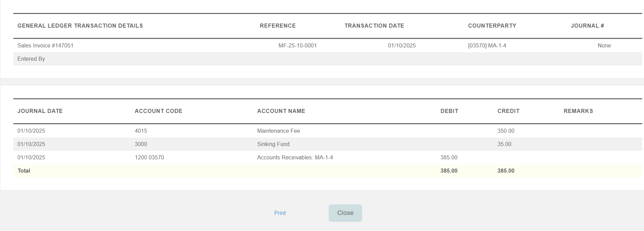Click the Transaction Date column header
The image size is (644, 231).
point(374,26)
